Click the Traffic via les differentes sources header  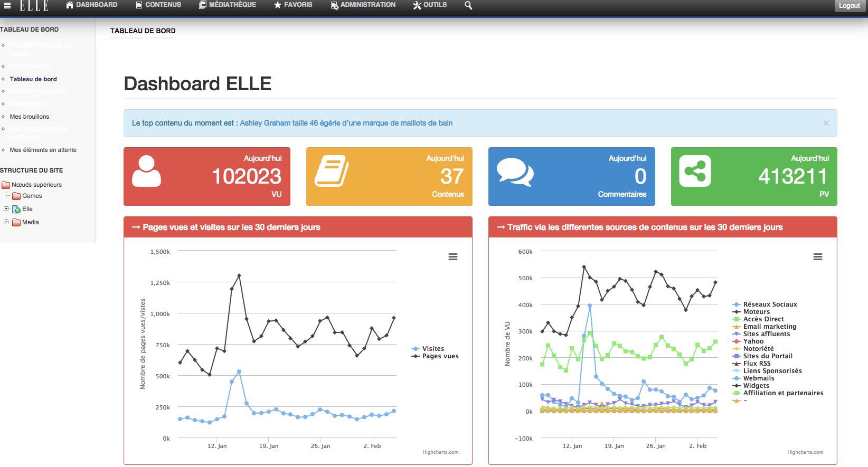[663, 227]
